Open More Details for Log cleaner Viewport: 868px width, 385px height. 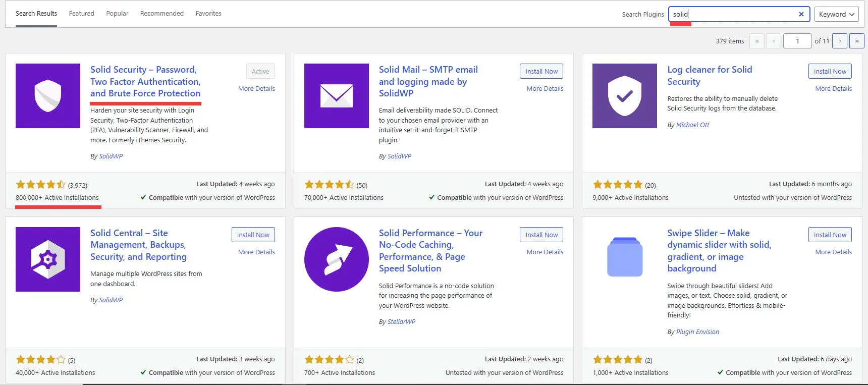click(834, 88)
